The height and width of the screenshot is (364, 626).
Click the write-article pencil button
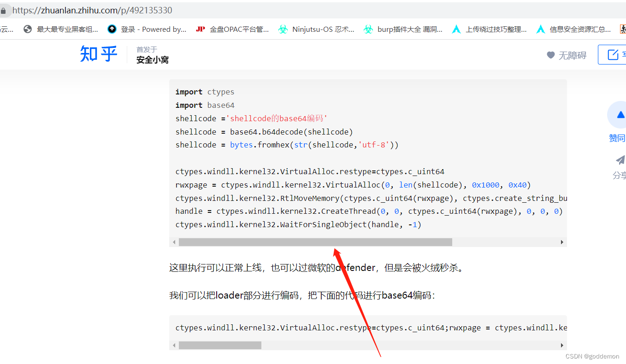pyautogui.click(x=612, y=54)
